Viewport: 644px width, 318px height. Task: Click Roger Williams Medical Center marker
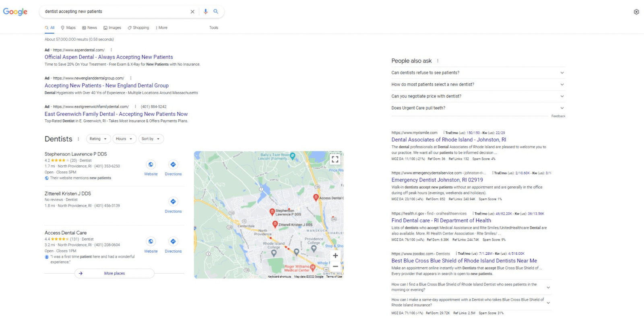click(x=313, y=267)
